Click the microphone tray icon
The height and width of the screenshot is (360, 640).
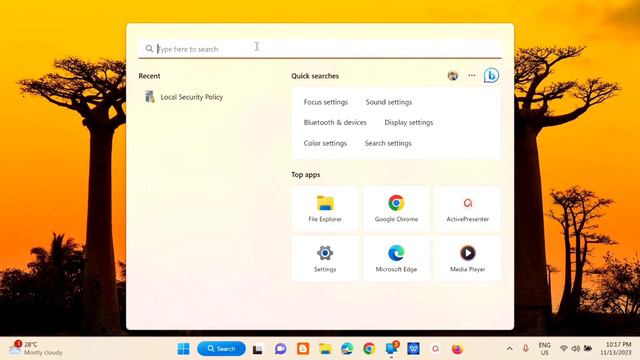(x=526, y=349)
